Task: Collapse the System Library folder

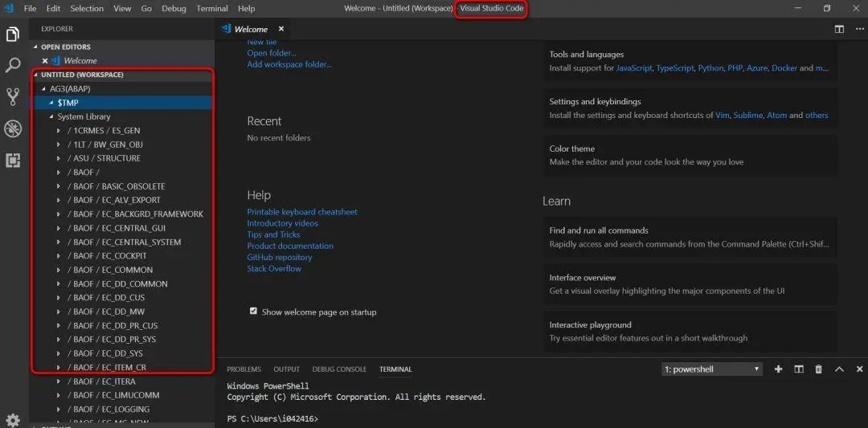Action: pyautogui.click(x=51, y=116)
